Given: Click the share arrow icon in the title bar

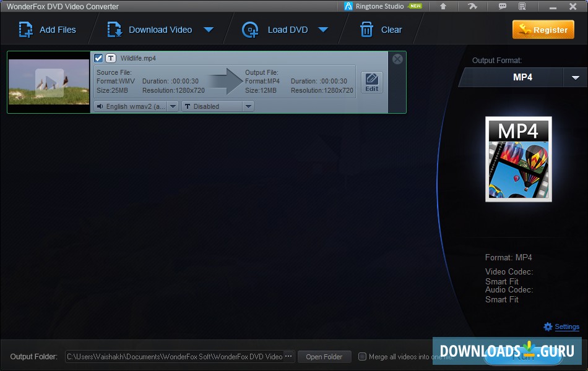Looking at the screenshot, I should pyautogui.click(x=472, y=6).
